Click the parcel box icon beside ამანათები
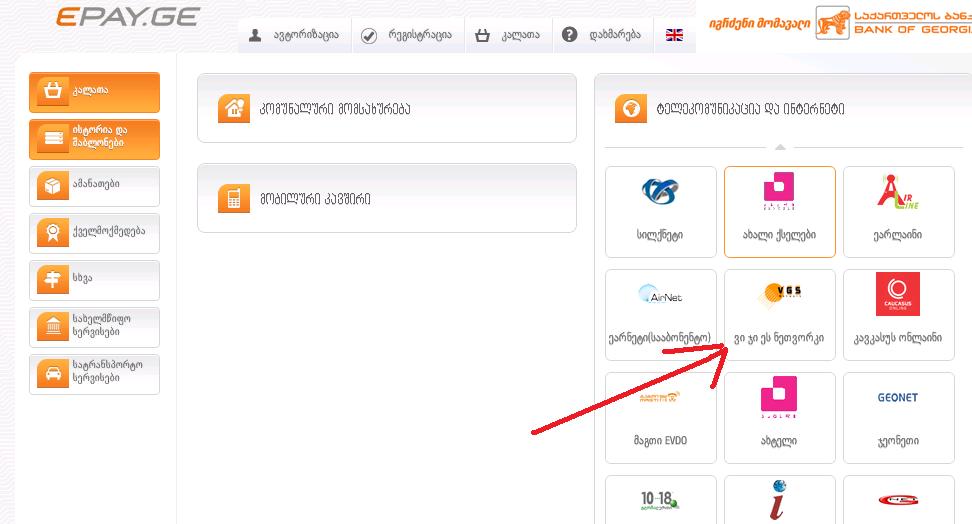 (53, 186)
